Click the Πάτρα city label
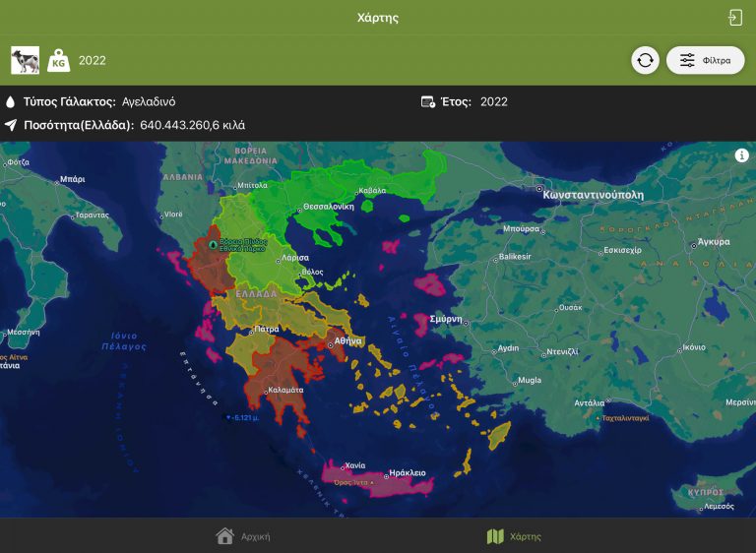Viewport: 756px width, 553px height. [x=266, y=330]
